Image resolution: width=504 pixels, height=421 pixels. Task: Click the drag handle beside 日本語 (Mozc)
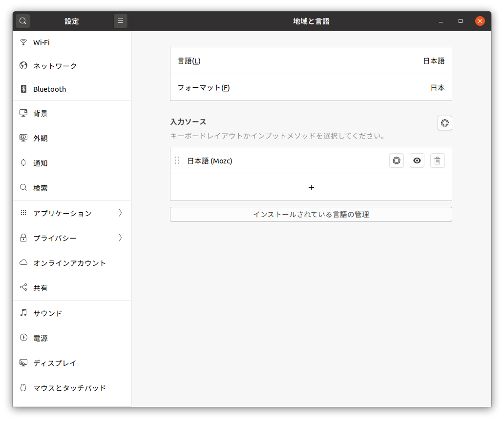pos(177,160)
